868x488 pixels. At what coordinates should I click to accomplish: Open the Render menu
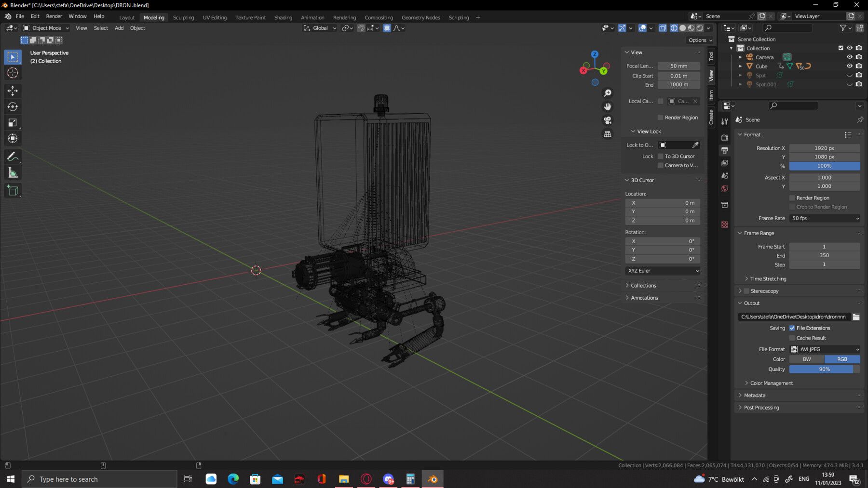[x=54, y=16]
